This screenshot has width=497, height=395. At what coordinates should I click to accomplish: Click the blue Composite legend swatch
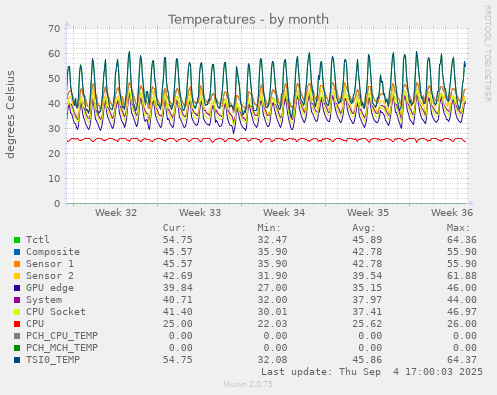tap(17, 252)
